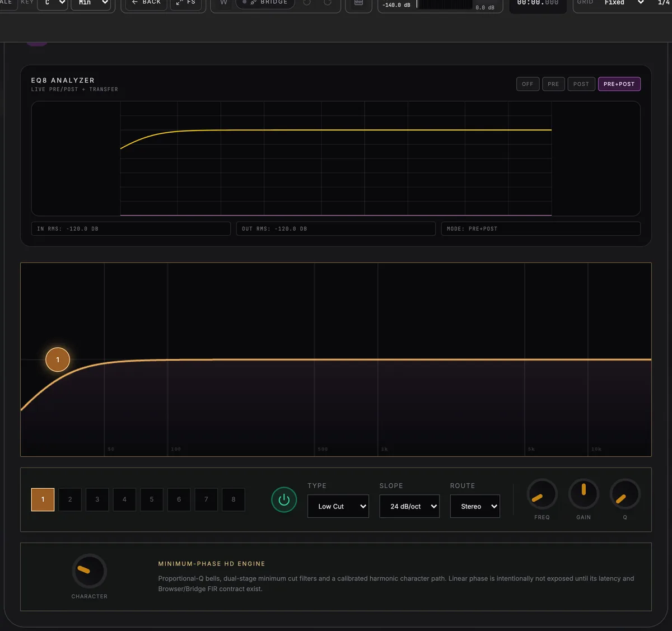Screen dimensions: 672x631
Task: Open the Grid dropdown set to Fixed
Action: pos(623,3)
